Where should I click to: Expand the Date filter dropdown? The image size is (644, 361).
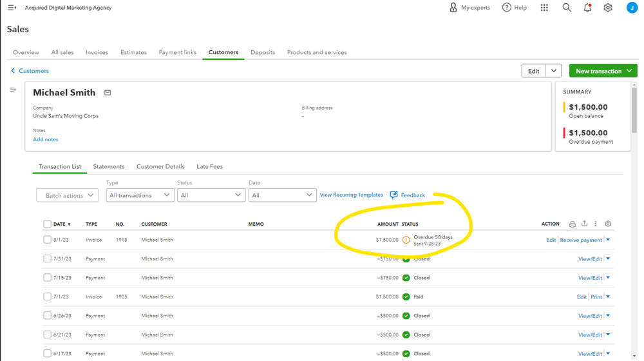282,195
